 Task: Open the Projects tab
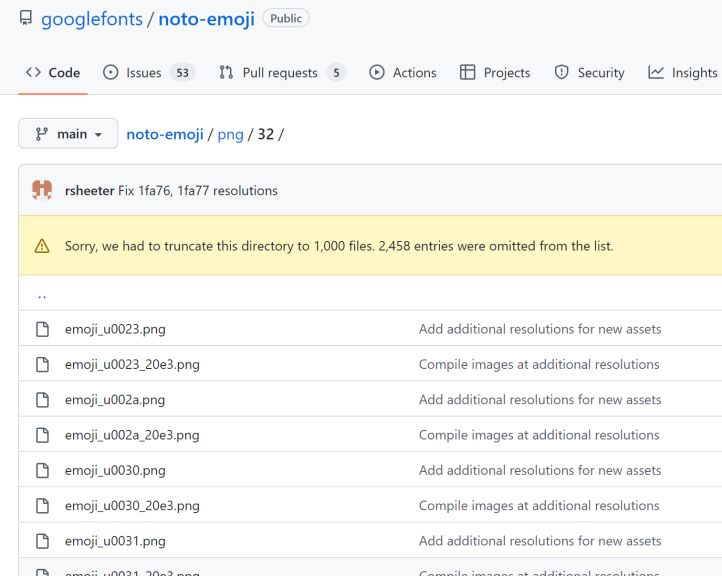[x=495, y=73]
